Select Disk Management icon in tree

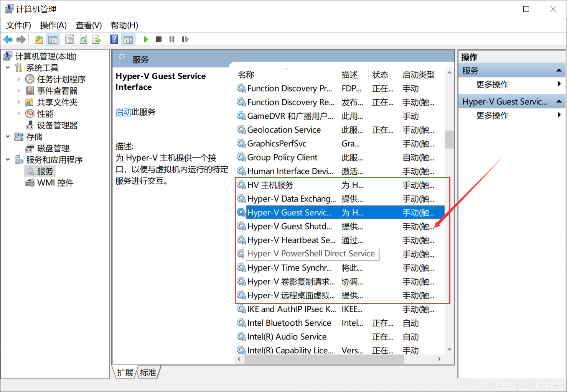pos(30,148)
